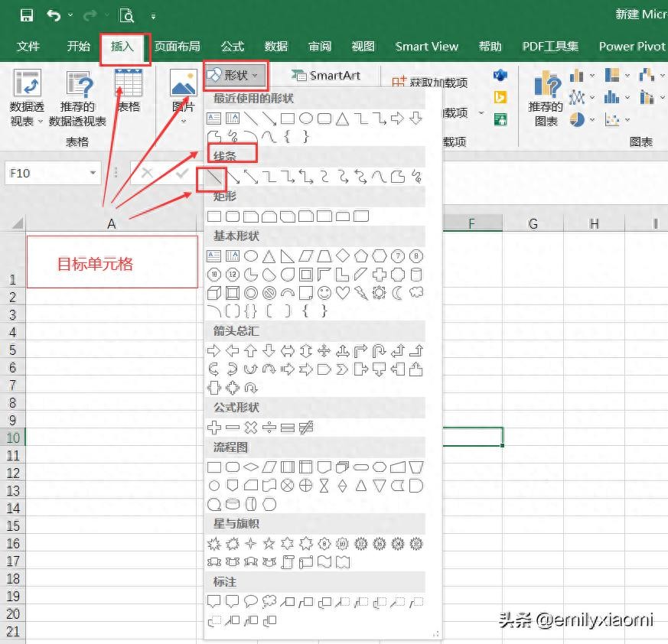
Task: Pick the first rectangle under 矩形
Action: (213, 216)
